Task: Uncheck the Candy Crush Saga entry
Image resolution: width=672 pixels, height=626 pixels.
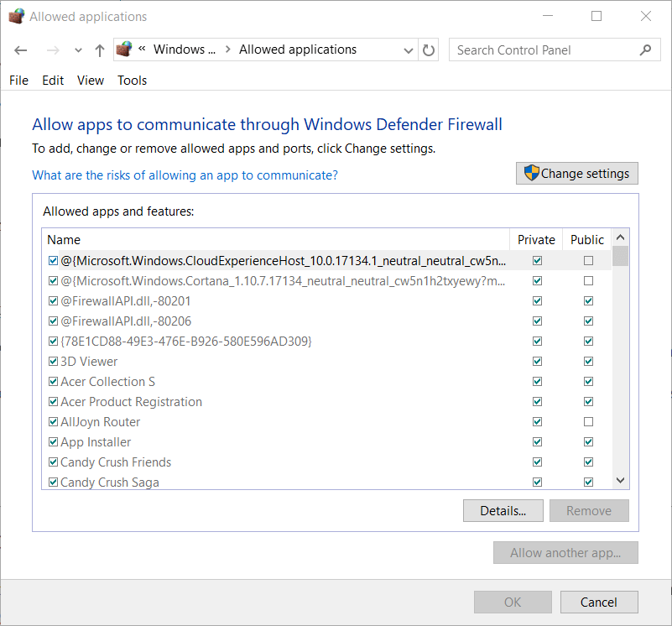Action: click(x=53, y=482)
